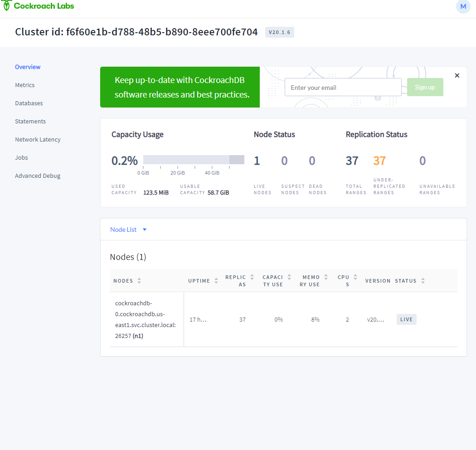Focus the Enter your email field
Viewport: 476px width, 450px height.
(343, 87)
